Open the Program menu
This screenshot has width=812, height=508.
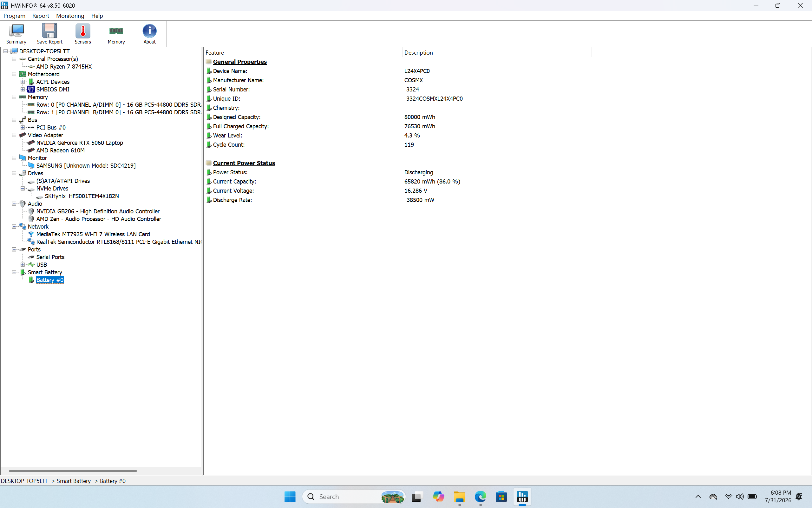pyautogui.click(x=14, y=16)
